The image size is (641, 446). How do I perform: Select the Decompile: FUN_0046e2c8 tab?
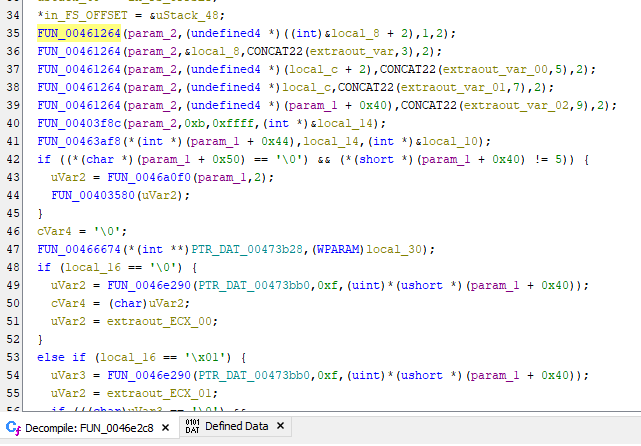click(x=88, y=427)
